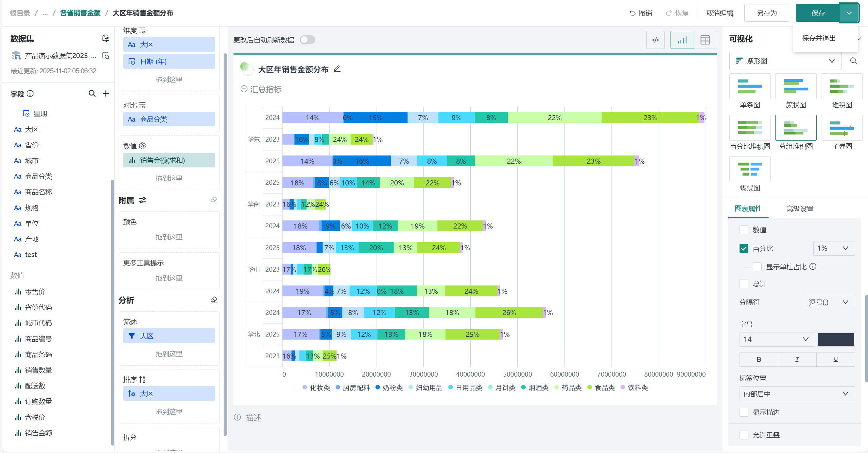The image size is (868, 453).
Task: Toggle 更改后自动刷新数据 switch
Action: coord(308,40)
